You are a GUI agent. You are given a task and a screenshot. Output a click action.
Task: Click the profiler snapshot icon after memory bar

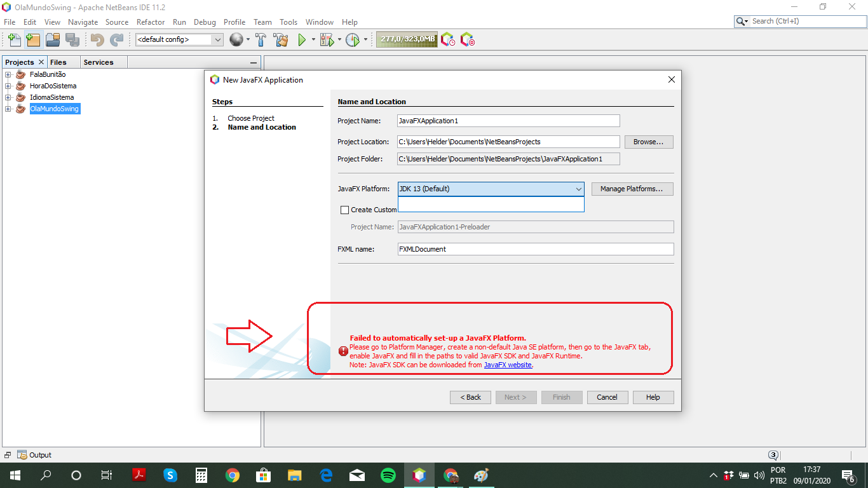(448, 39)
